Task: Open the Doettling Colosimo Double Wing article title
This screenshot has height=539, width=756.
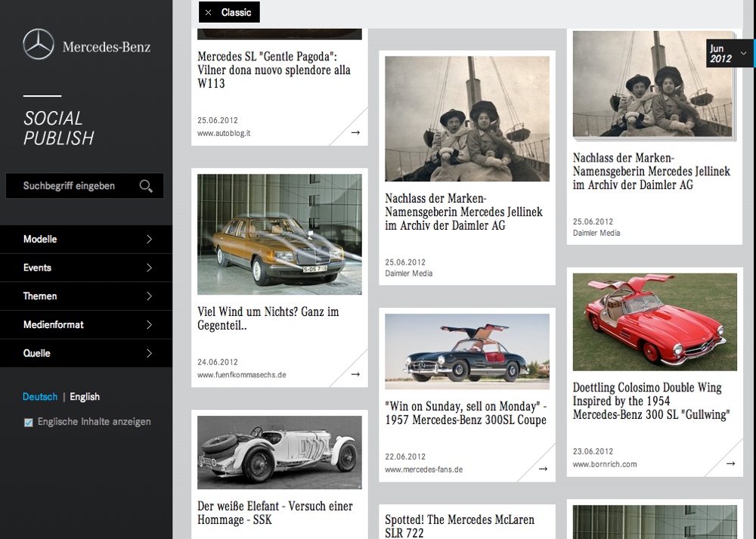Action: coord(652,401)
